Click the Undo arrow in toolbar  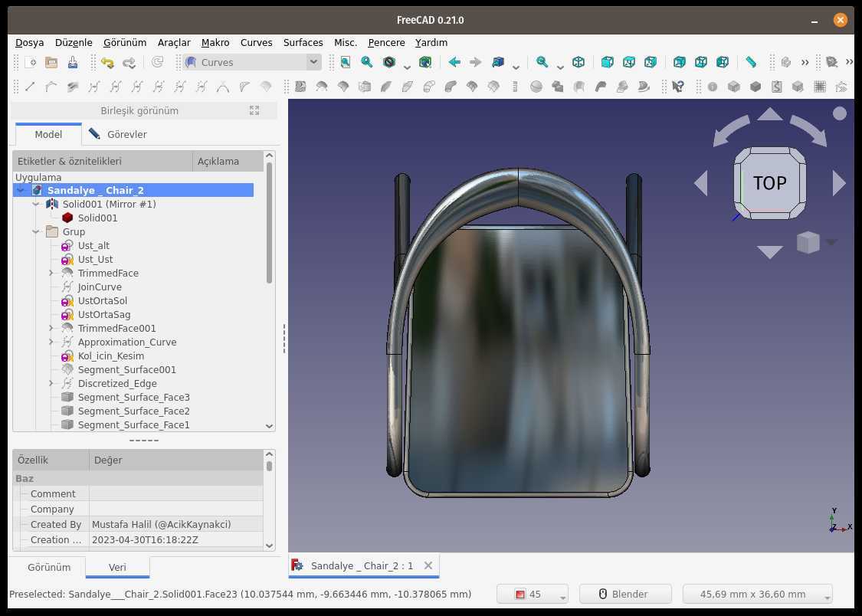(x=107, y=63)
